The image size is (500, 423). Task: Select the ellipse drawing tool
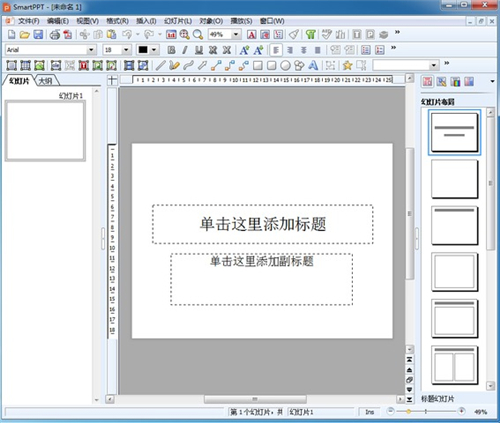[285, 65]
